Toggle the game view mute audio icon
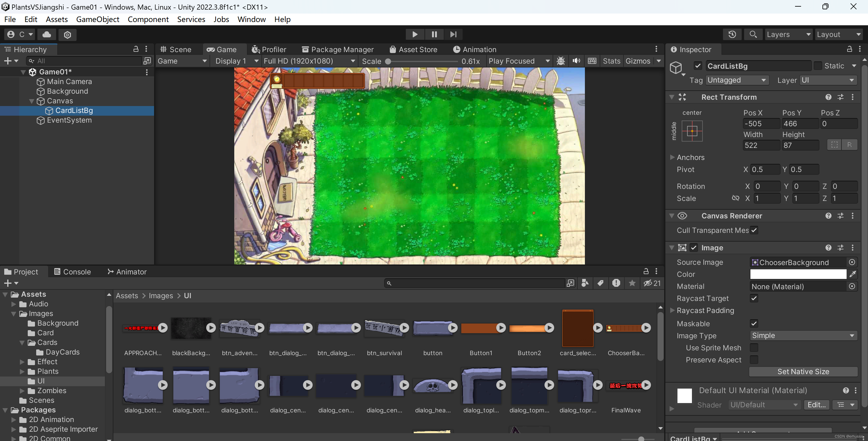The height and width of the screenshot is (441, 868). coord(576,61)
